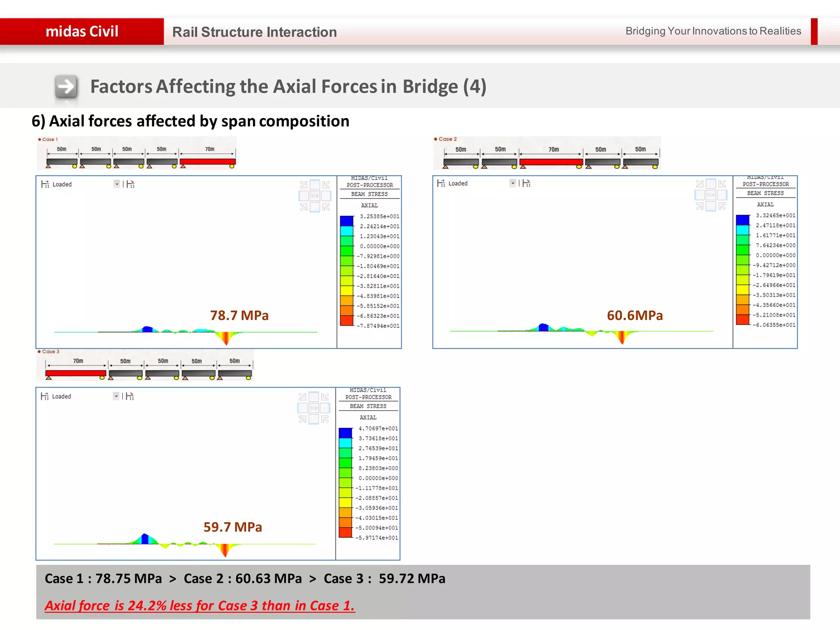Click the upper-left corner arrow in Case 1 view cube
This screenshot has height=630, width=840.
(x=304, y=185)
